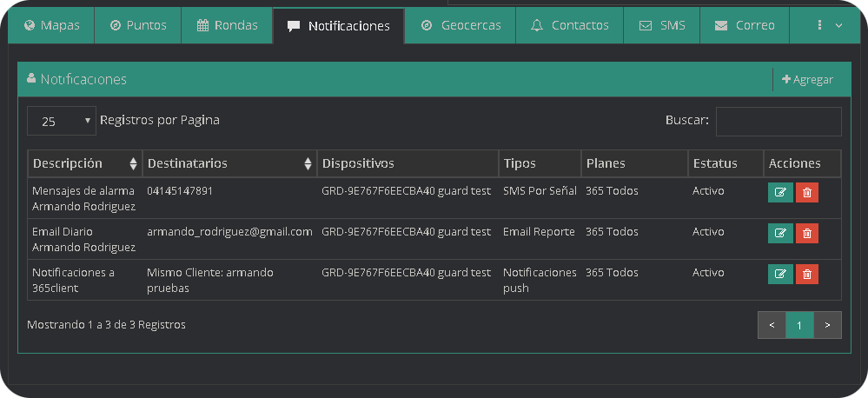This screenshot has height=398, width=868.
Task: Click the Estatus column header
Action: pyautogui.click(x=726, y=163)
